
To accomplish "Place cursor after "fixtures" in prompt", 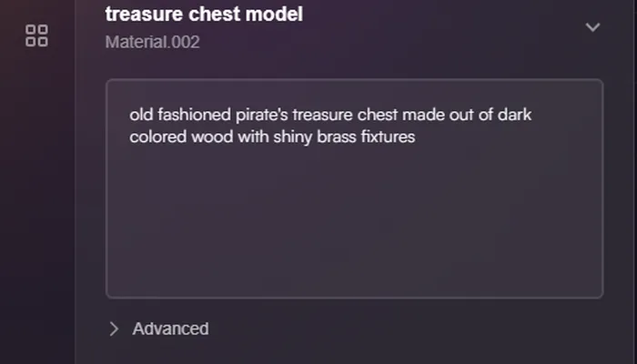I will (x=416, y=137).
